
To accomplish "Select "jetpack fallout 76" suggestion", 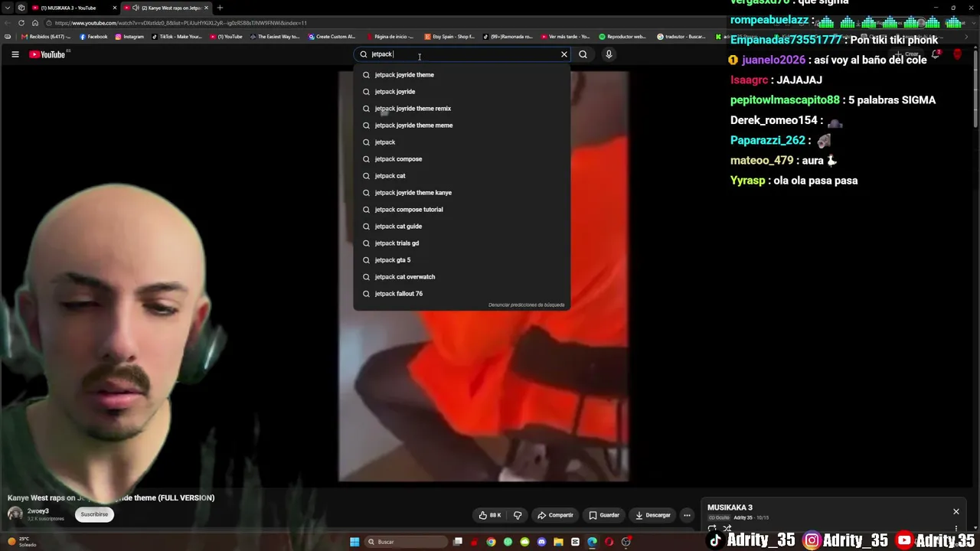I will 462,294.
